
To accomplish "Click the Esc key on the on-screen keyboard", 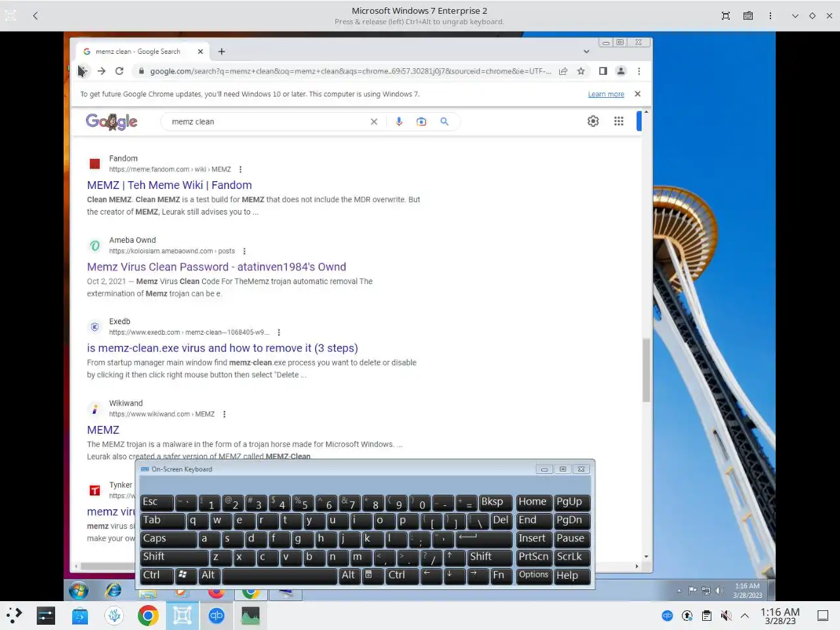I will tap(157, 503).
